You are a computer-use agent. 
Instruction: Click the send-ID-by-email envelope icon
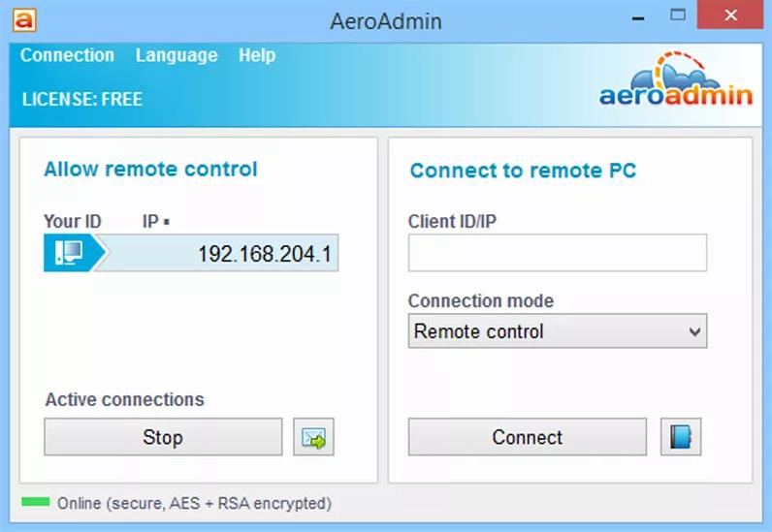(313, 437)
